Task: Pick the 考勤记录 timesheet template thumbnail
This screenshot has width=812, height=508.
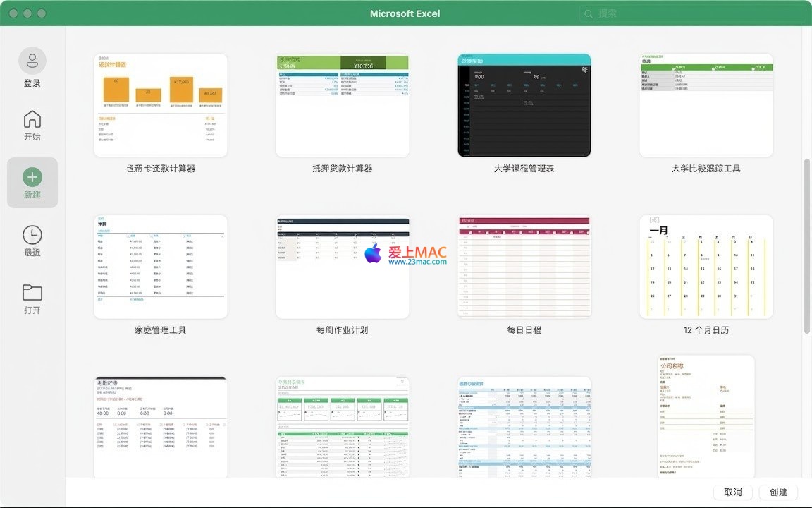Action: (161, 427)
